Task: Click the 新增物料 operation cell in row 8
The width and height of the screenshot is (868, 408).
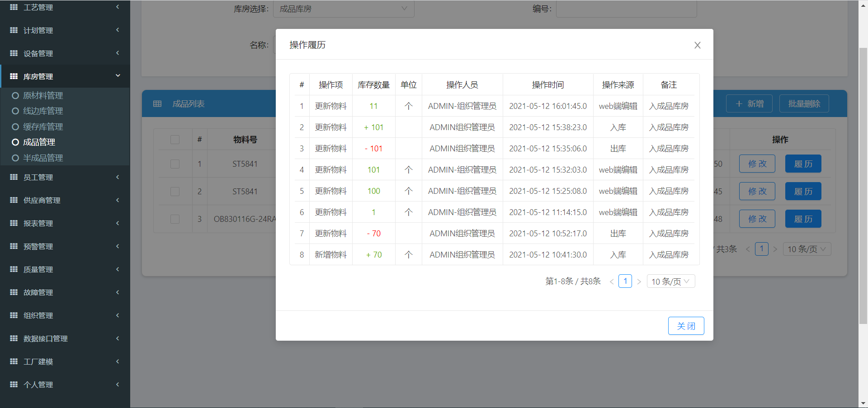Action: coord(331,255)
